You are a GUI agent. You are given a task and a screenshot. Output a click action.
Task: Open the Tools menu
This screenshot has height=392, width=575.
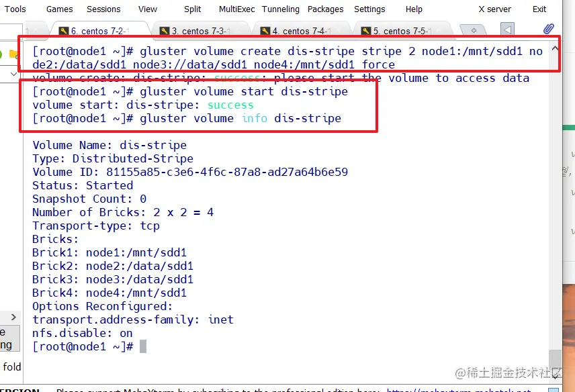[x=15, y=9]
